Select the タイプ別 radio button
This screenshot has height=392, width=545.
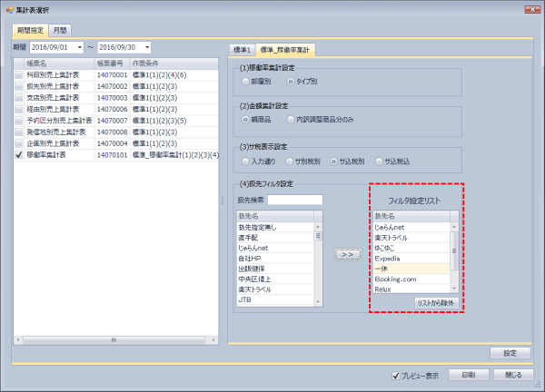[x=291, y=82]
